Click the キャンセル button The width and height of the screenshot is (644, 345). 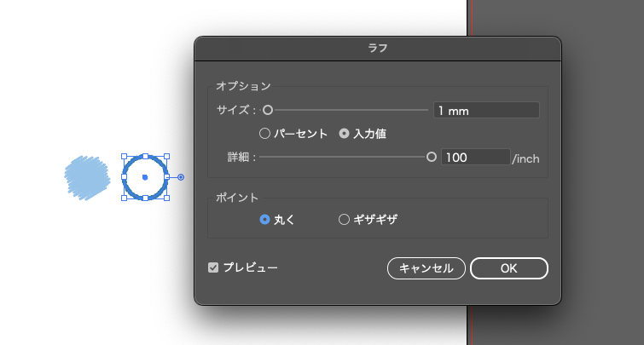tap(426, 268)
